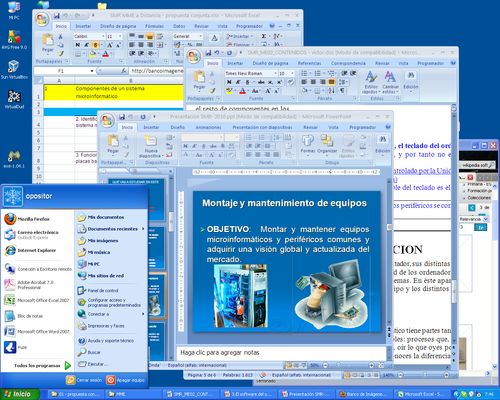Click Undo icon in Word quick access toolbar
This screenshot has height=400, width=500.
point(217,53)
